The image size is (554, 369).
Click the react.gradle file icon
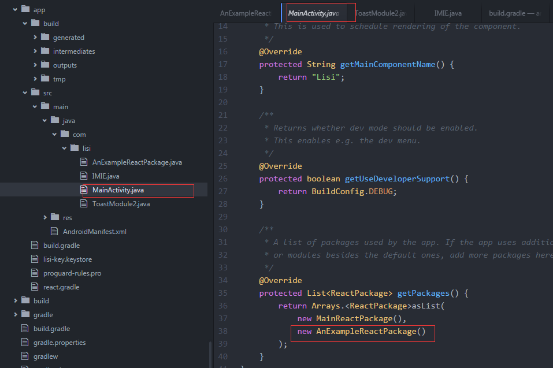pos(35,287)
